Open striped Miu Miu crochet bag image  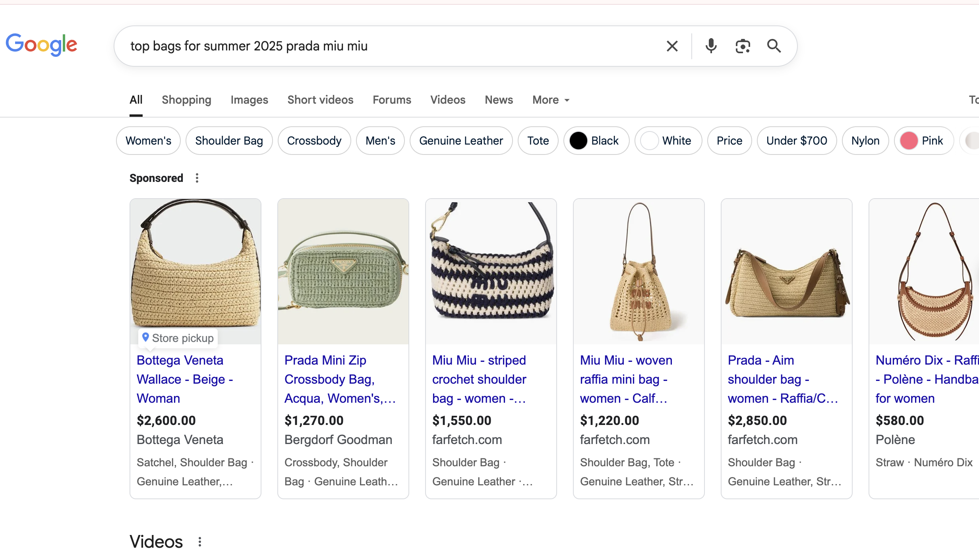tap(491, 271)
